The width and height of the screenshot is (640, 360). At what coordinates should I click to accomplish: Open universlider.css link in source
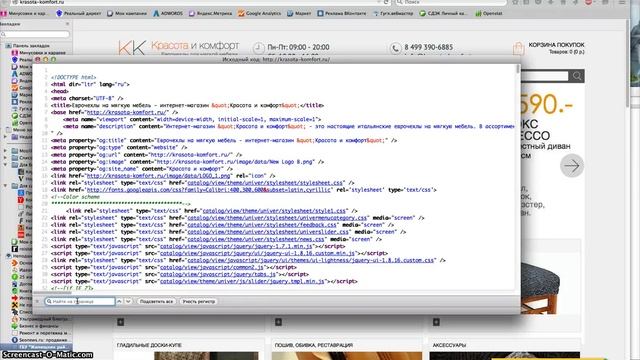click(268, 232)
